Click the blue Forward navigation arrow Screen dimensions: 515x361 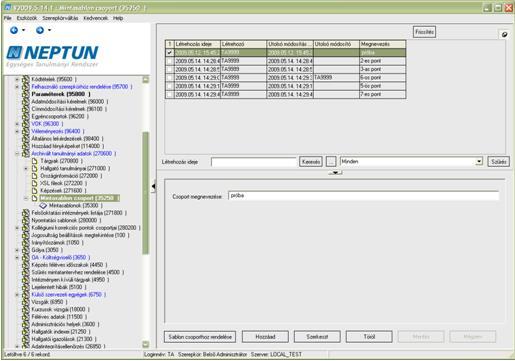click(x=40, y=30)
